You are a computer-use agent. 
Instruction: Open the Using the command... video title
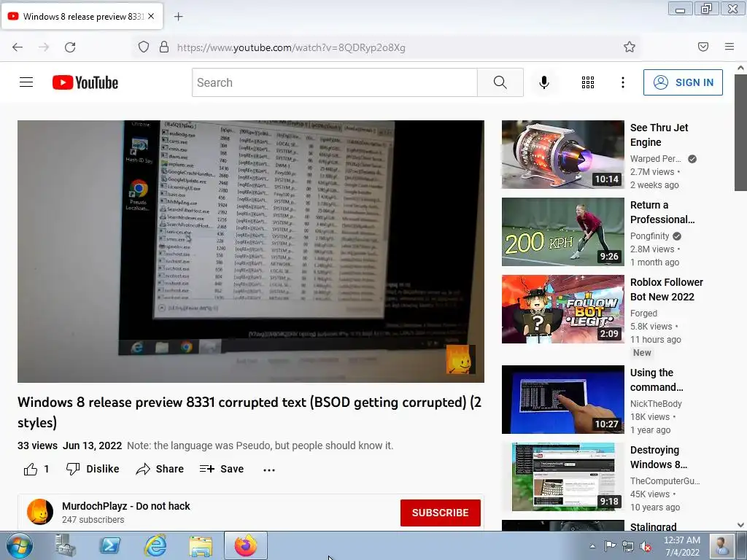click(x=657, y=379)
